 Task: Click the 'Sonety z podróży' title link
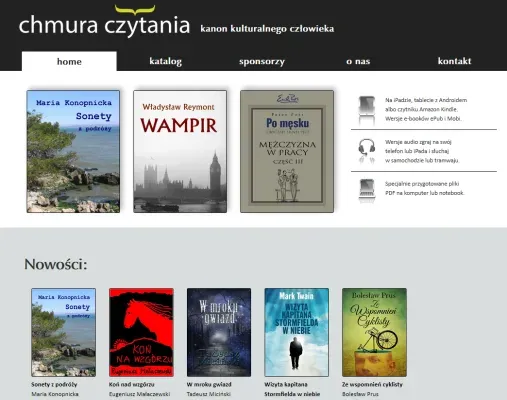coord(54,384)
